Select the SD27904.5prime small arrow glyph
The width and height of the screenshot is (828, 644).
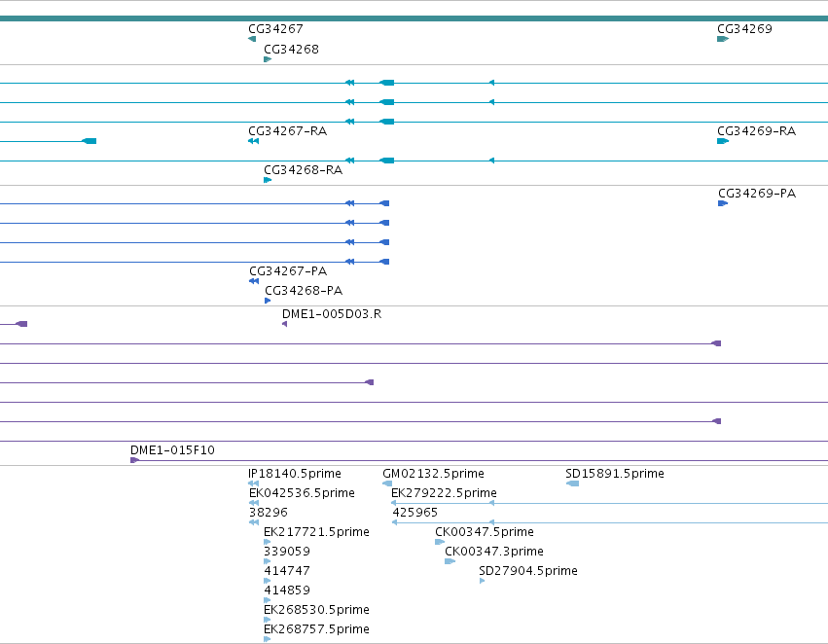[483, 581]
